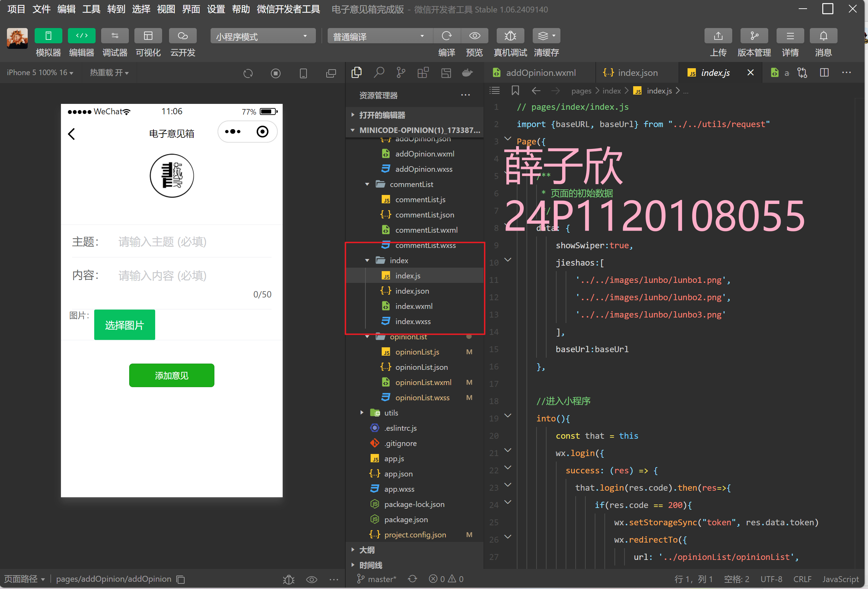Open the File menu
The height and width of the screenshot is (589, 868).
point(41,9)
